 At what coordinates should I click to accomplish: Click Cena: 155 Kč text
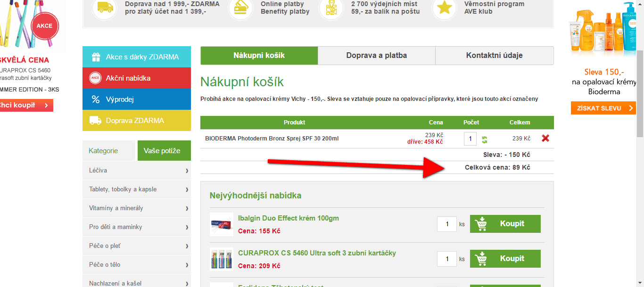(x=259, y=231)
